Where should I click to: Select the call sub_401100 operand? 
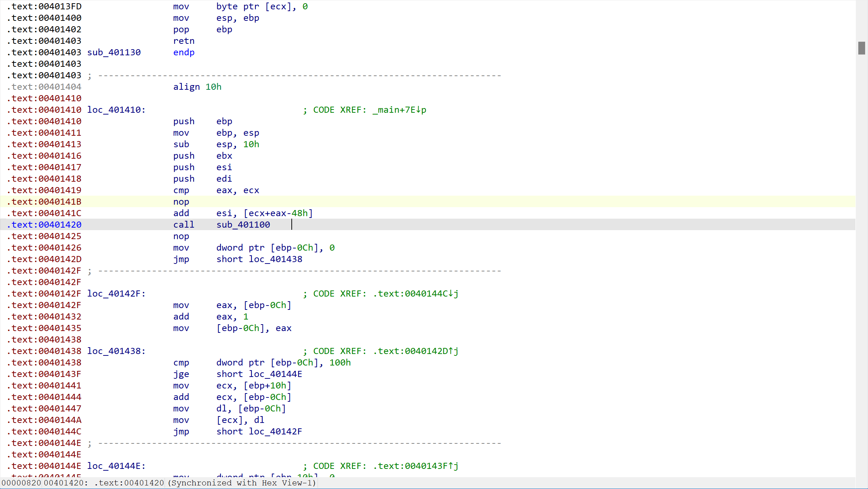point(243,225)
